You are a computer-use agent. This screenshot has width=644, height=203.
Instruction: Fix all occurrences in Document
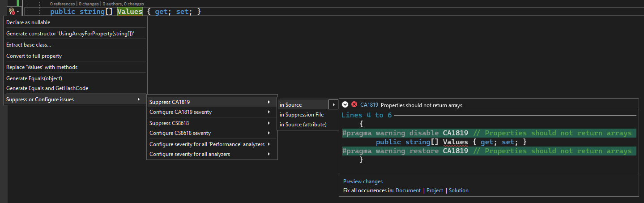pyautogui.click(x=408, y=190)
